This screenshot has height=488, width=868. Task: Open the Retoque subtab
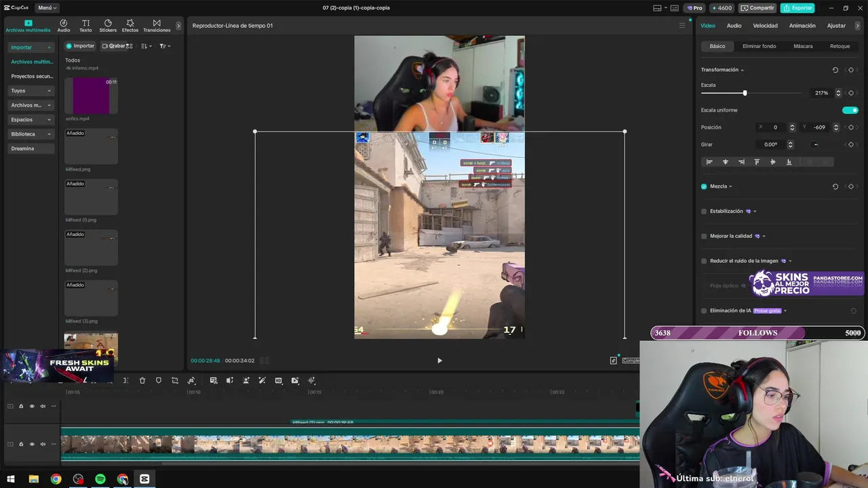click(x=840, y=46)
